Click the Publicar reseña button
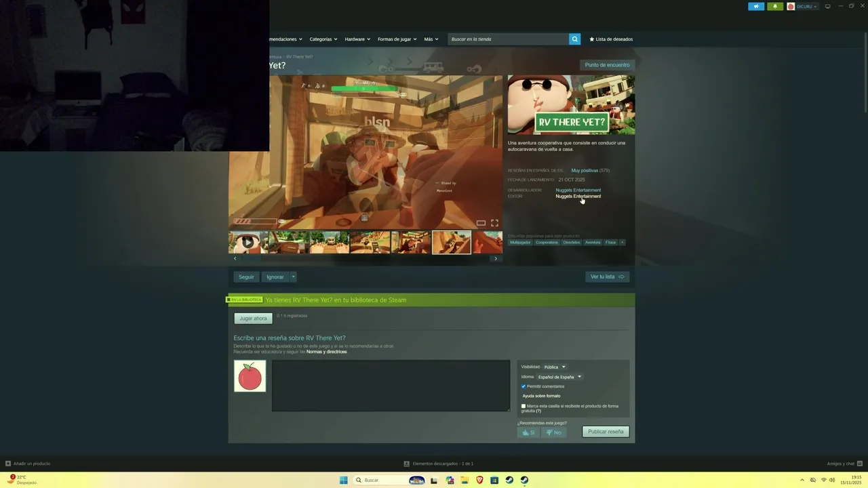868x488 pixels. (606, 432)
